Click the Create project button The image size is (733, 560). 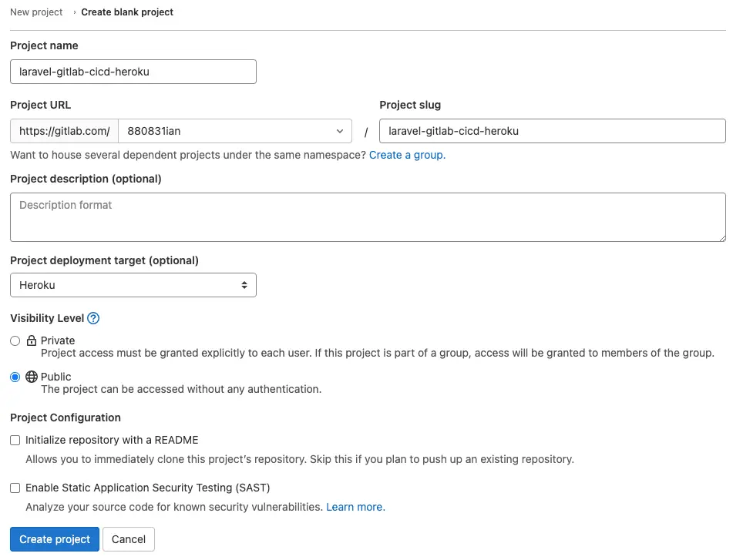[x=54, y=539]
